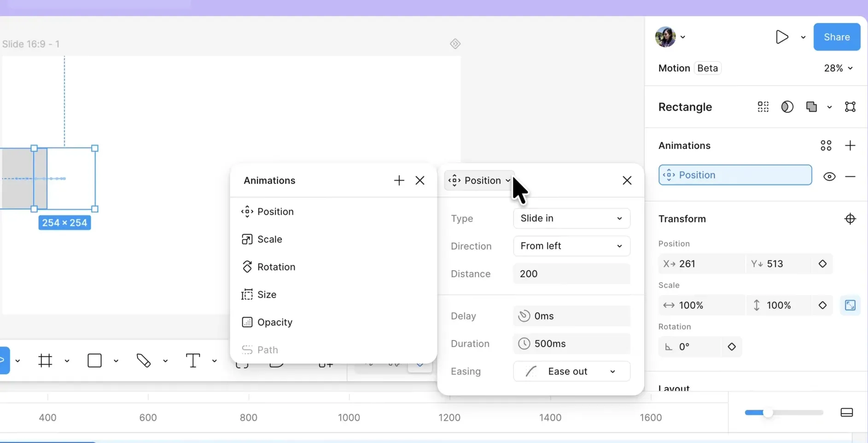Click the Play preview button
The height and width of the screenshot is (443, 868).
(x=782, y=37)
